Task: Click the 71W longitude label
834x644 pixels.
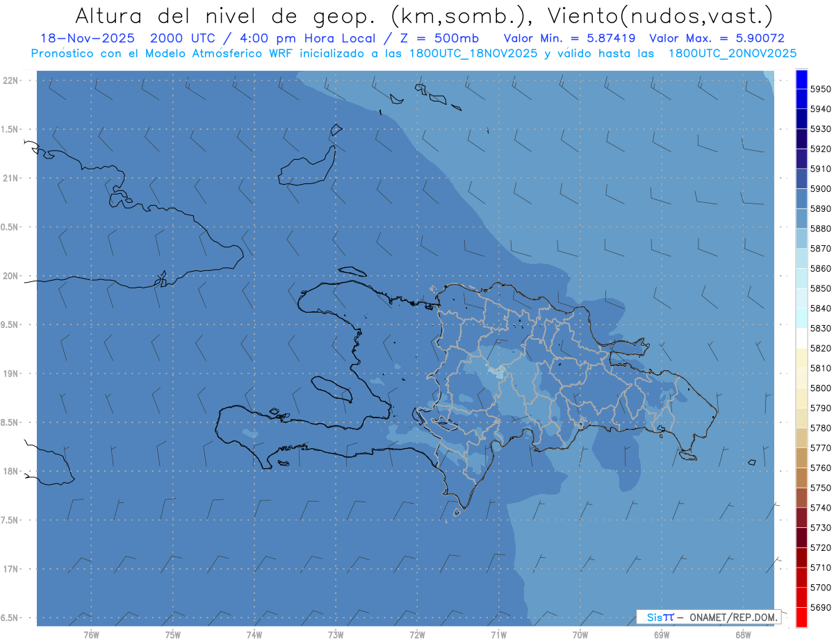Action: pyautogui.click(x=498, y=635)
